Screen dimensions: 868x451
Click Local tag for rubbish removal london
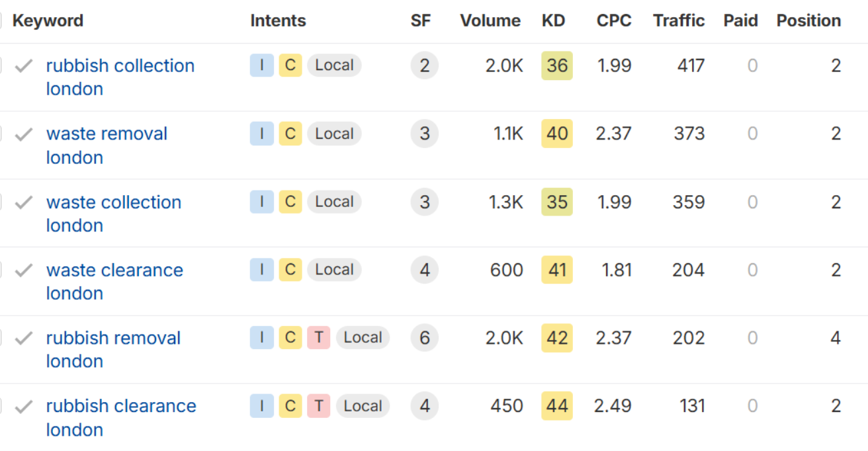click(x=363, y=338)
